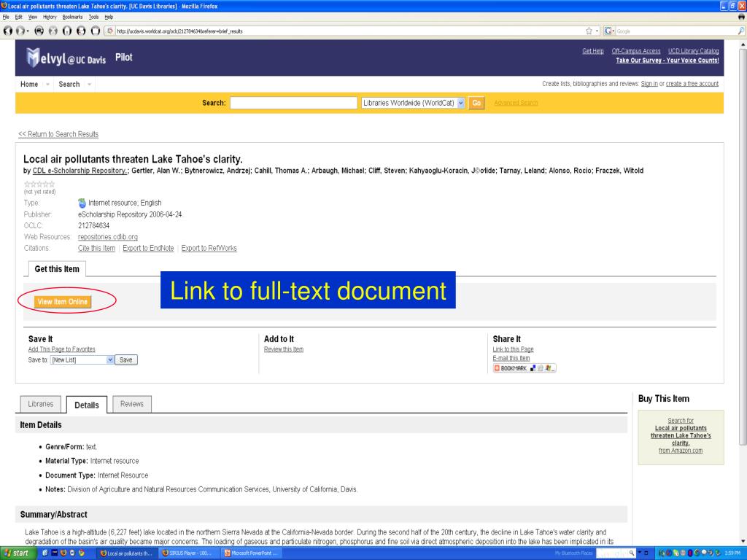
Task: Click the magnifier in the Google search box
Action: pyautogui.click(x=741, y=31)
